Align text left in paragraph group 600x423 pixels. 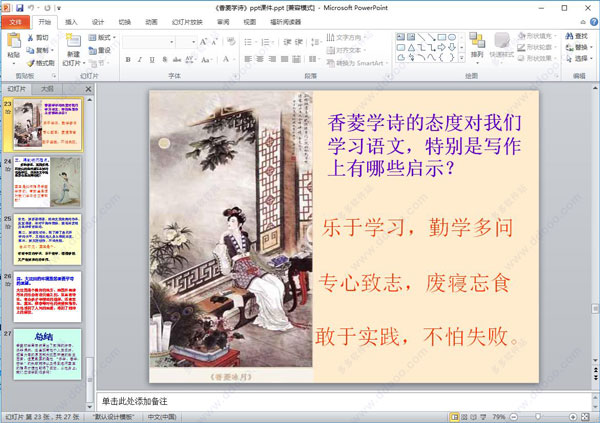coord(248,59)
